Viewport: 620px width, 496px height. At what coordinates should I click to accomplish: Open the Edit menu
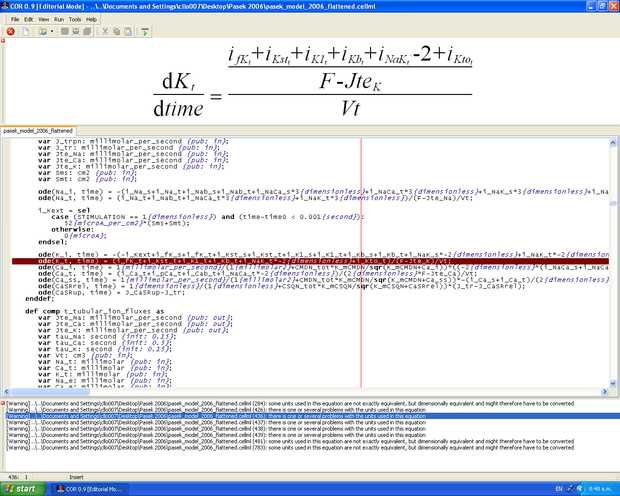pos(28,19)
